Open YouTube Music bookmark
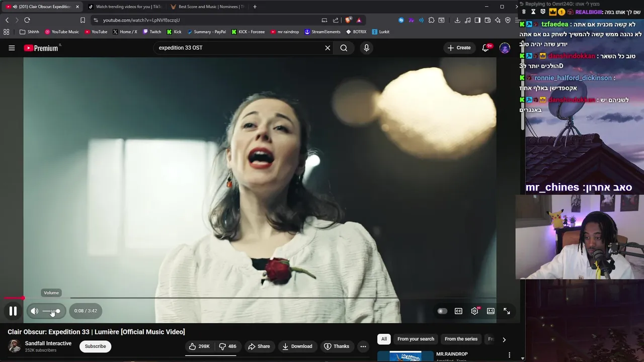 click(x=62, y=32)
